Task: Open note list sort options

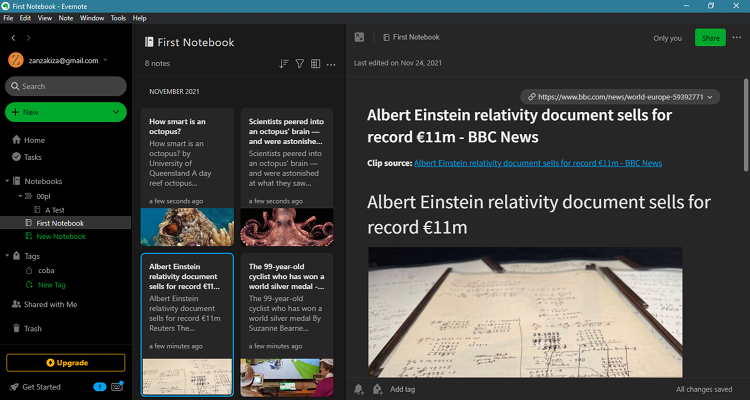Action: [x=284, y=64]
